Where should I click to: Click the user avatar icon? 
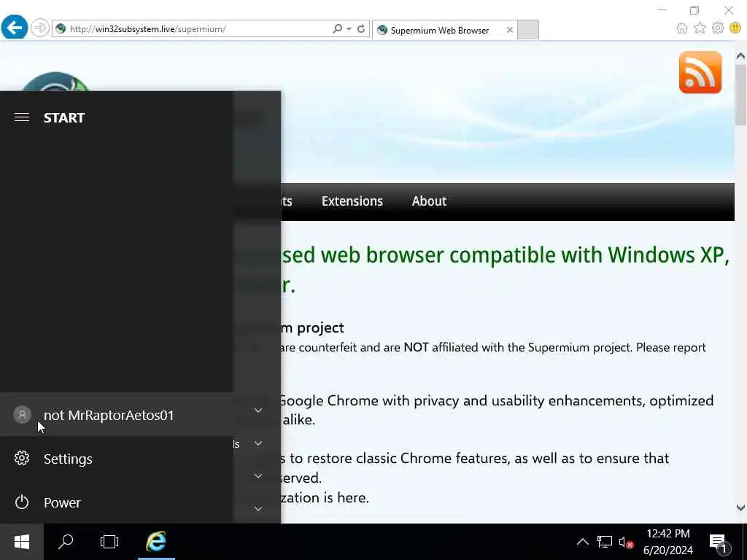click(22, 414)
